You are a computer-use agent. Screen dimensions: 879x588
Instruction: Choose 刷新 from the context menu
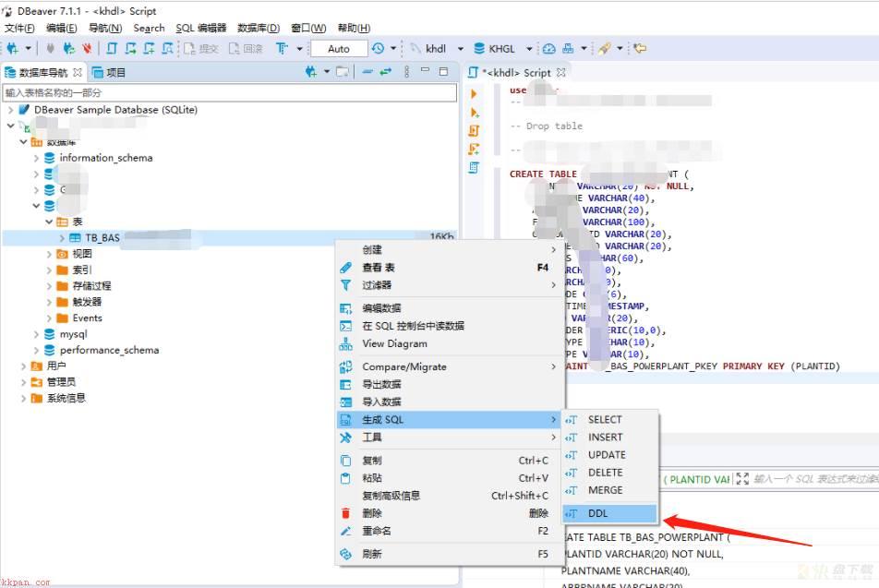tap(449, 554)
